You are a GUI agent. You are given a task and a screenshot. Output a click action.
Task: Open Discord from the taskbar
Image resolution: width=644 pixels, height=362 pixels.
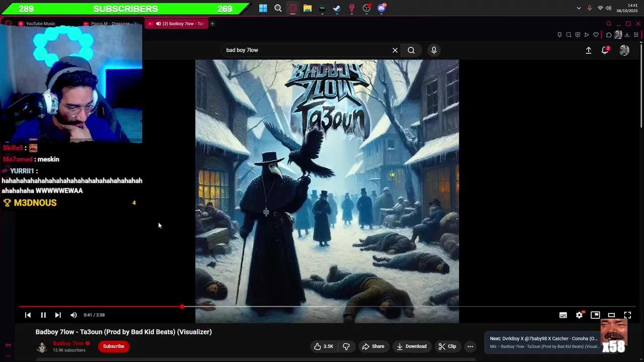[x=381, y=8]
